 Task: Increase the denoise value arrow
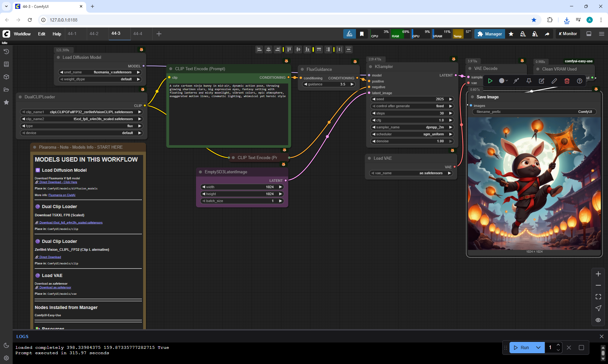pyautogui.click(x=451, y=141)
